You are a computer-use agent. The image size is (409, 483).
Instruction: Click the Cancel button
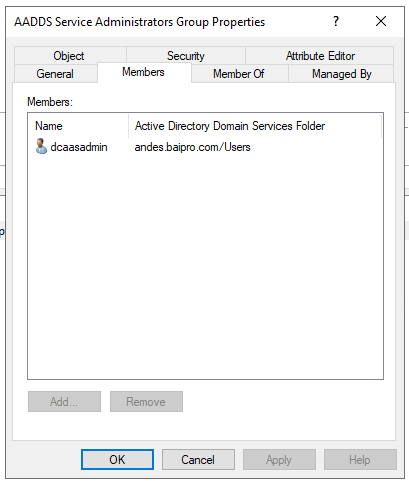[198, 459]
